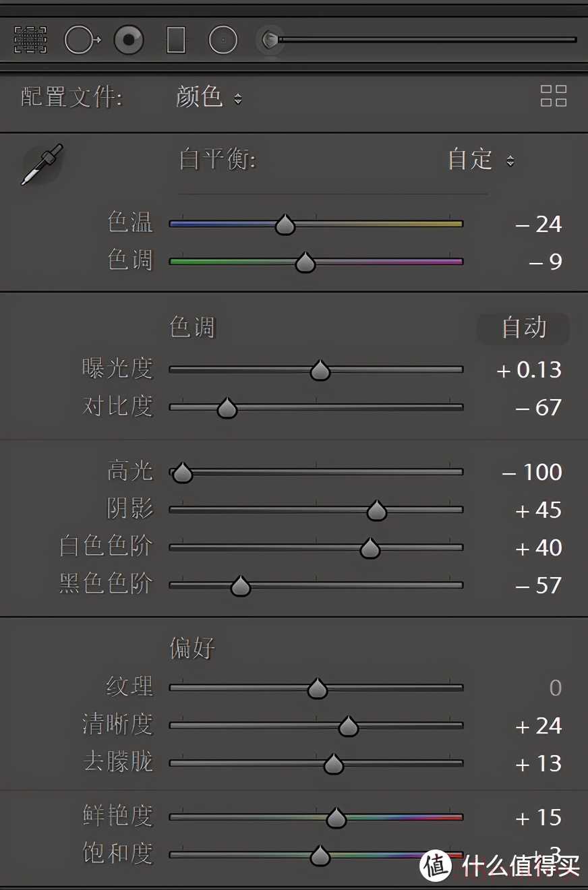Click the 曝光度 exposure slider knob
This screenshot has height=890, width=588.
click(320, 371)
